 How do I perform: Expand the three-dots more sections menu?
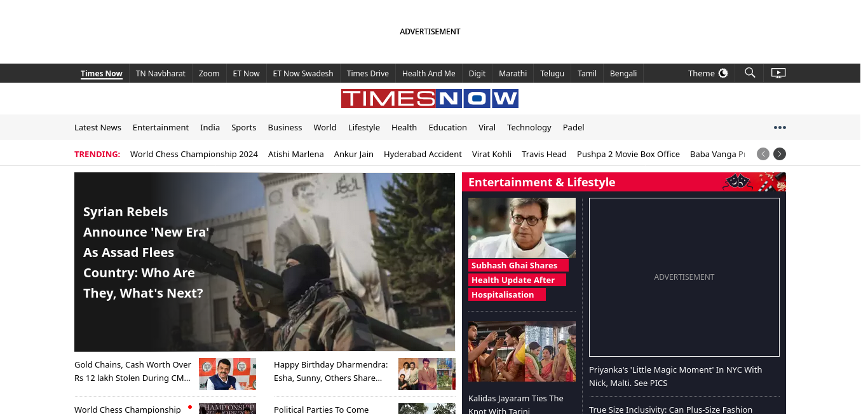click(780, 127)
